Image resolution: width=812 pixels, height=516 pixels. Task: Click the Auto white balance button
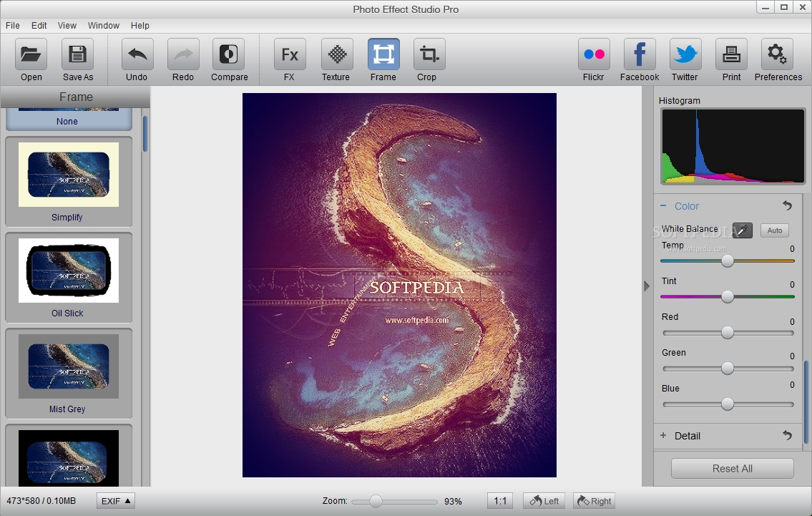pos(775,230)
